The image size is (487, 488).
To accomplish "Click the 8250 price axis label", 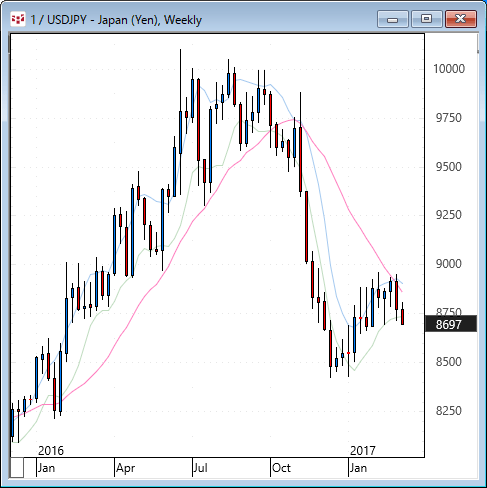I will (449, 411).
